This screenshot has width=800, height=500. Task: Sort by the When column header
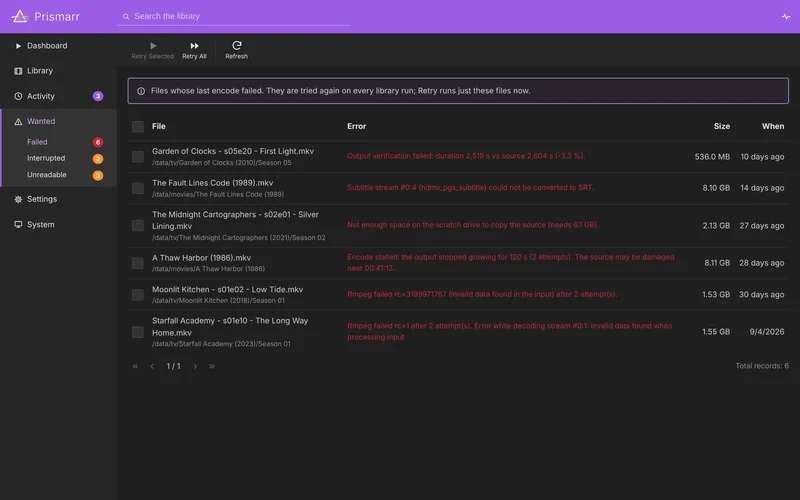773,127
